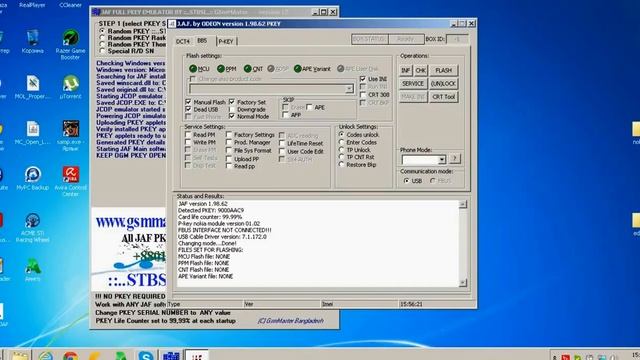Open the Phone Mode dropdown

point(442,159)
